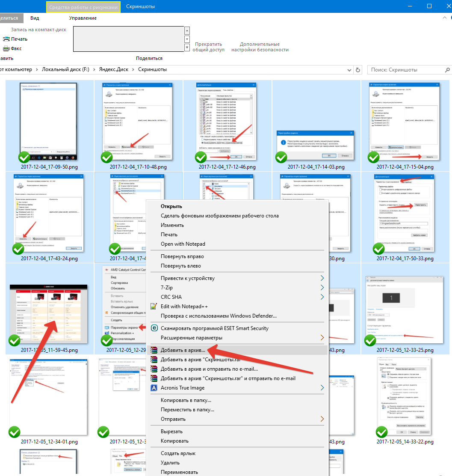
Task: Select Сделать фоновым изображением рабочего стола
Action: point(220,216)
